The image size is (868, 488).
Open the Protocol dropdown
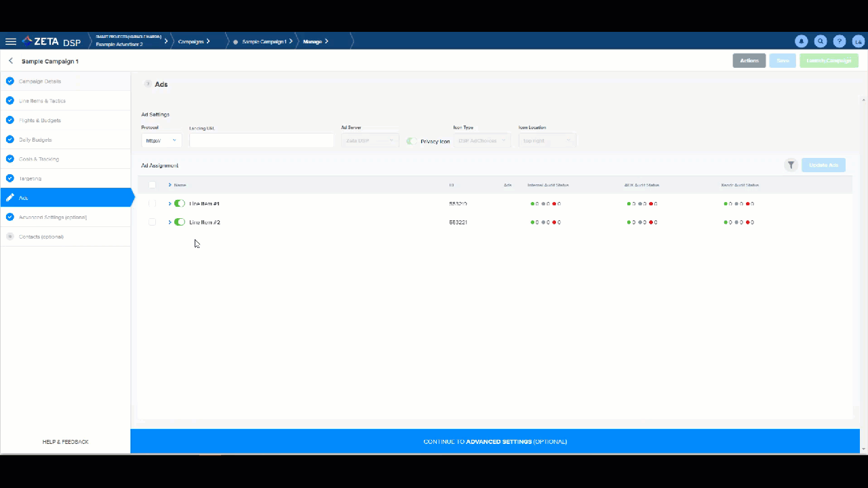click(x=162, y=141)
